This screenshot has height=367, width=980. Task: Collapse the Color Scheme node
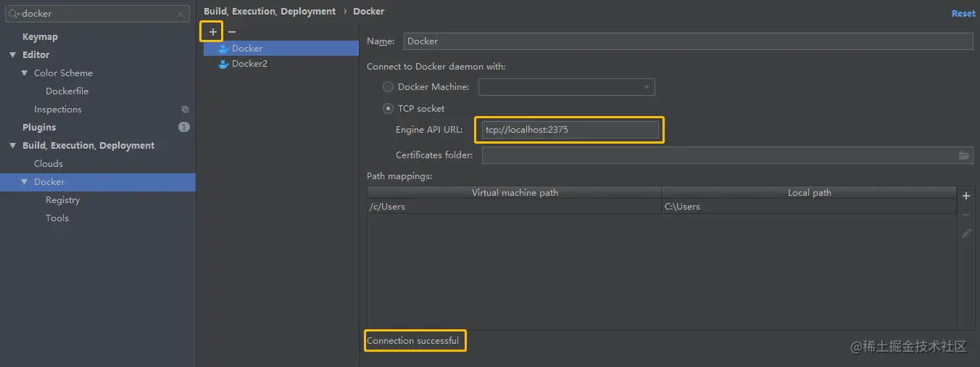25,73
